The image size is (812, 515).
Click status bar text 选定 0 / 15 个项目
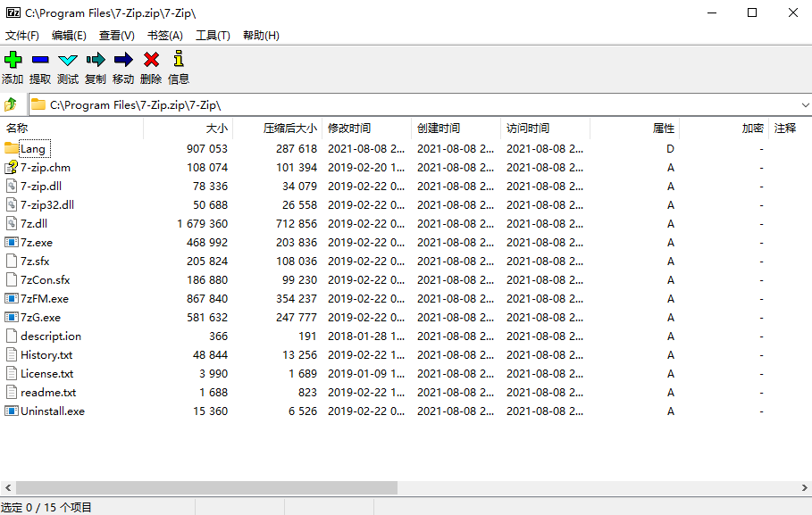pos(46,507)
